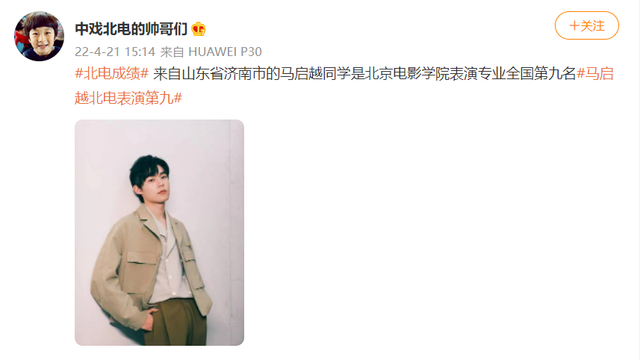
Task: Click hashtag continuation 越北电表演第九#
Action: click(128, 98)
